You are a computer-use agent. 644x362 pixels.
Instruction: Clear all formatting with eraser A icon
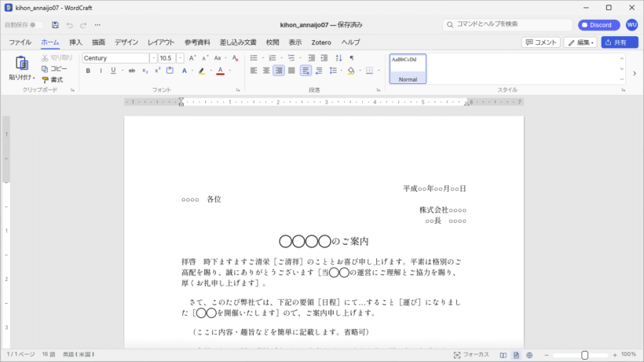coord(235,58)
